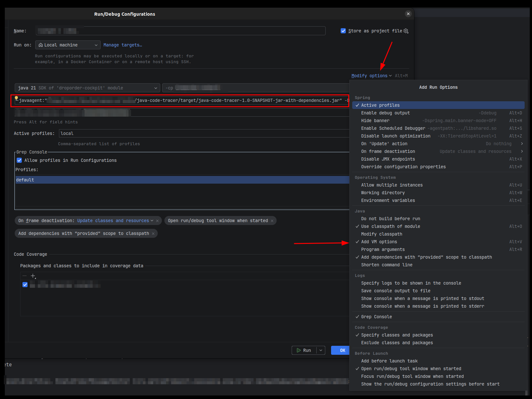Screen dimensions: 532x399
Task: Remove the 'Add dependencies with provided scope' chip
Action: pos(153,234)
